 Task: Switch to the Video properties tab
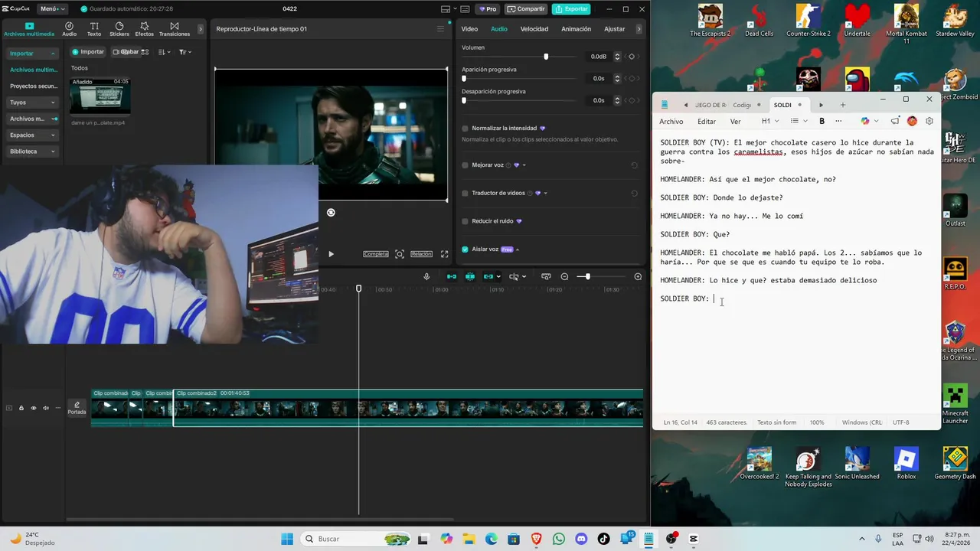coord(469,29)
